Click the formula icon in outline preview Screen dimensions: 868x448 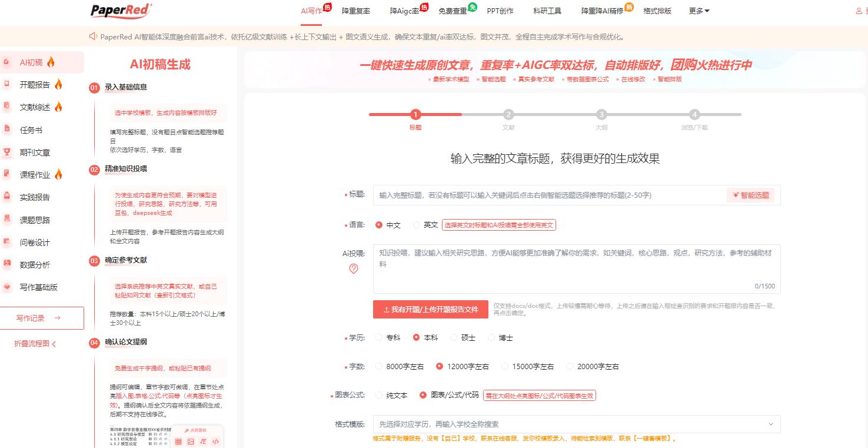[x=203, y=442]
